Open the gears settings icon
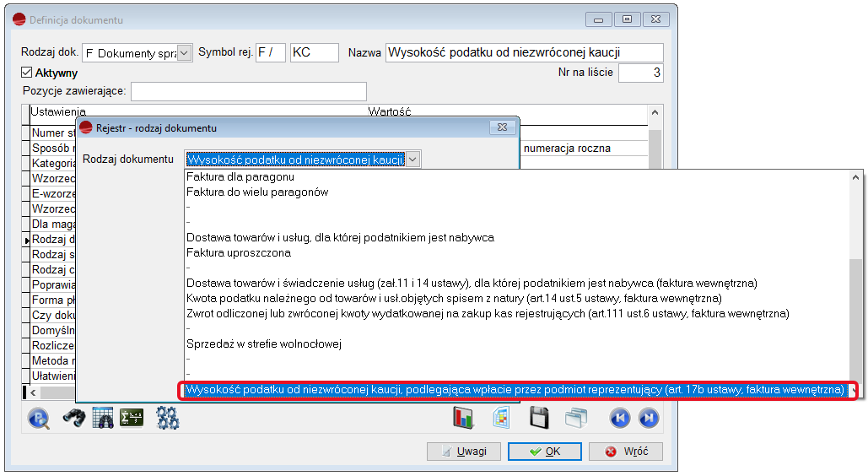 pyautogui.click(x=168, y=418)
